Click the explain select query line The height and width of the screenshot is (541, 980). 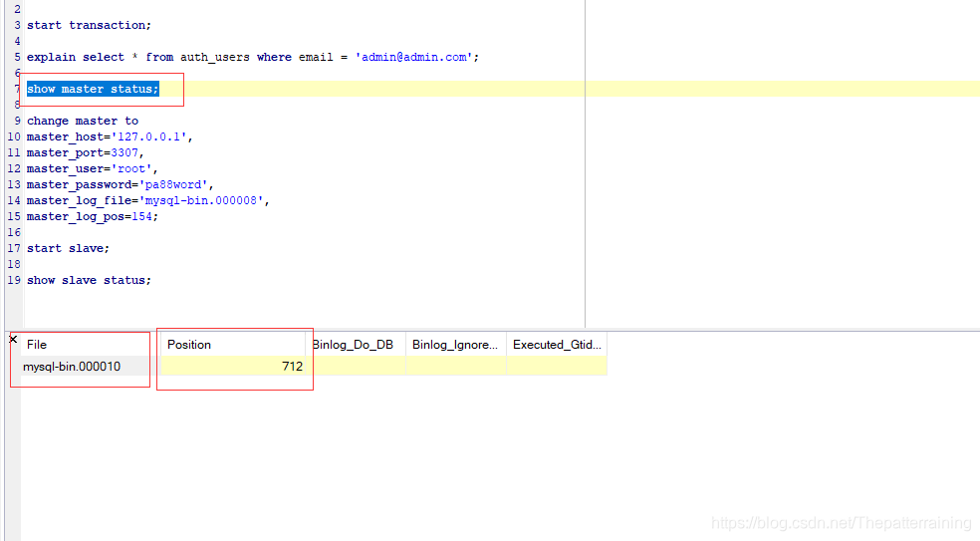[x=253, y=57]
